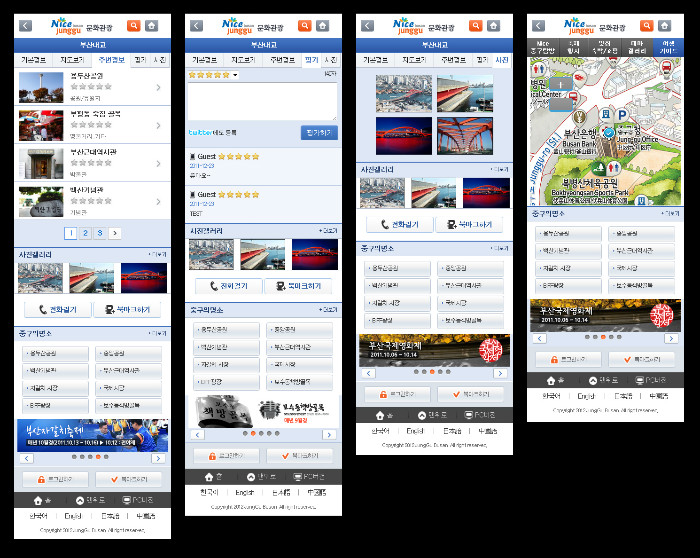
Task: Tap the Busan Bank marker on map
Action: pyautogui.click(x=579, y=118)
